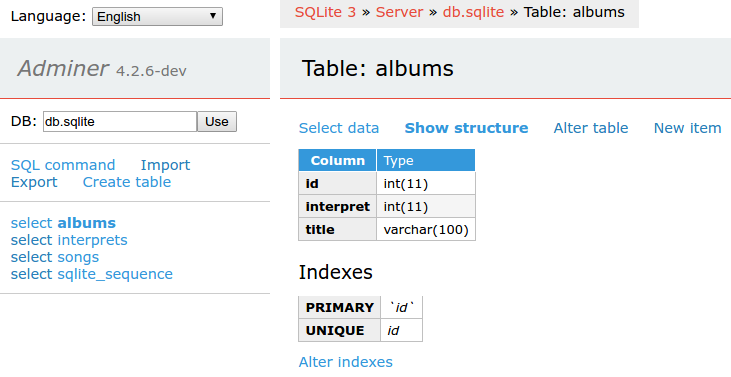Open interprets table in sidebar
The height and width of the screenshot is (377, 731).
click(92, 240)
